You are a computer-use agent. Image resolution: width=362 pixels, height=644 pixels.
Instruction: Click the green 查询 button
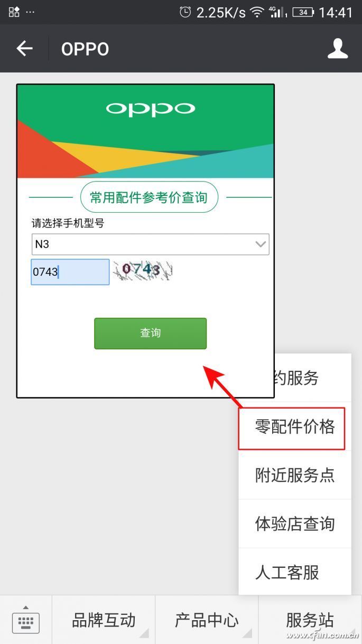pyautogui.click(x=150, y=333)
